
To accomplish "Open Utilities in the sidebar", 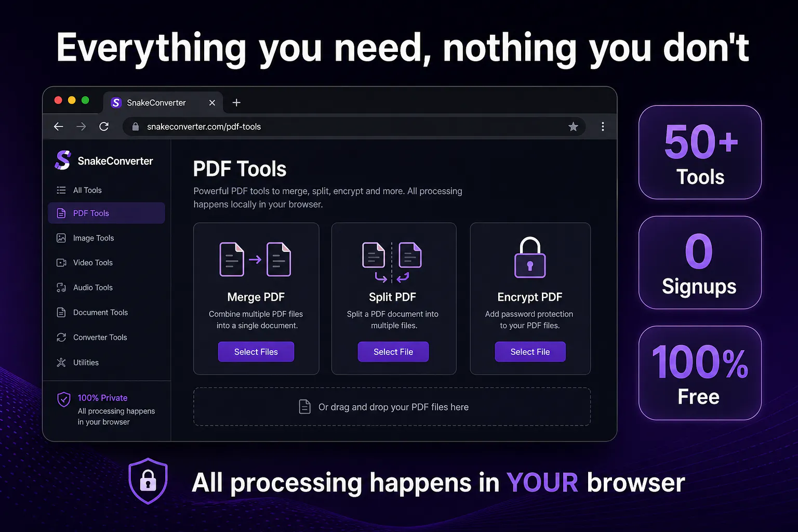I will click(x=107, y=362).
